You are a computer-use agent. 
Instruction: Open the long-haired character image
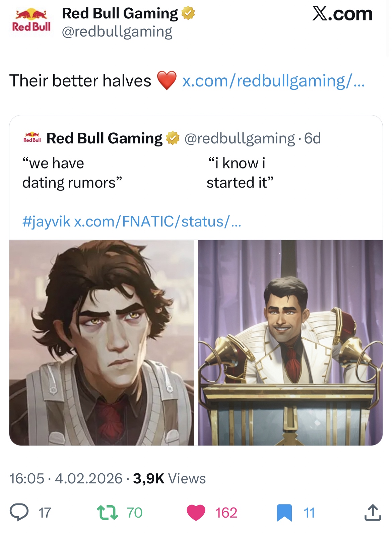tap(102, 342)
